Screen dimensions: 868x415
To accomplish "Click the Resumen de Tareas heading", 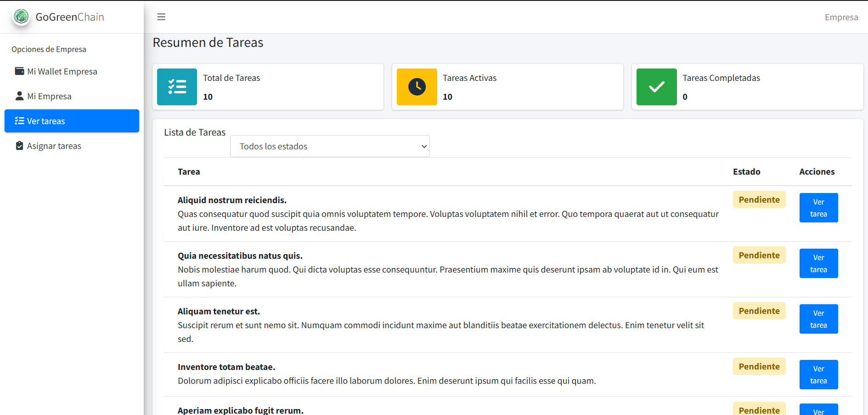I will coord(208,42).
